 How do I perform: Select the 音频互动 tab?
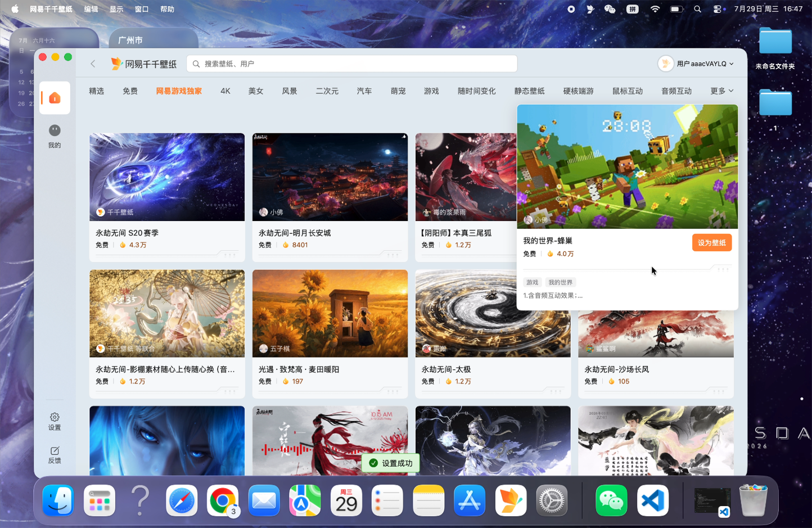(x=676, y=91)
